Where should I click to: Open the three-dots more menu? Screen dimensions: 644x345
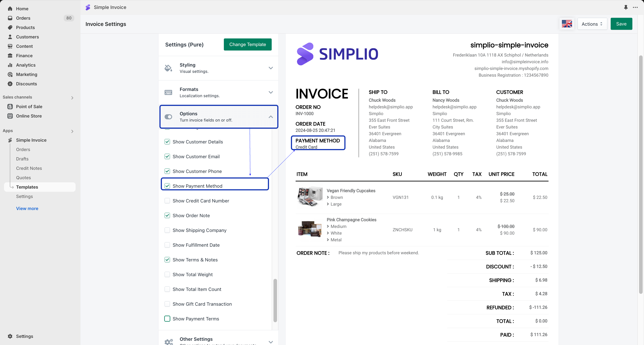click(x=635, y=7)
